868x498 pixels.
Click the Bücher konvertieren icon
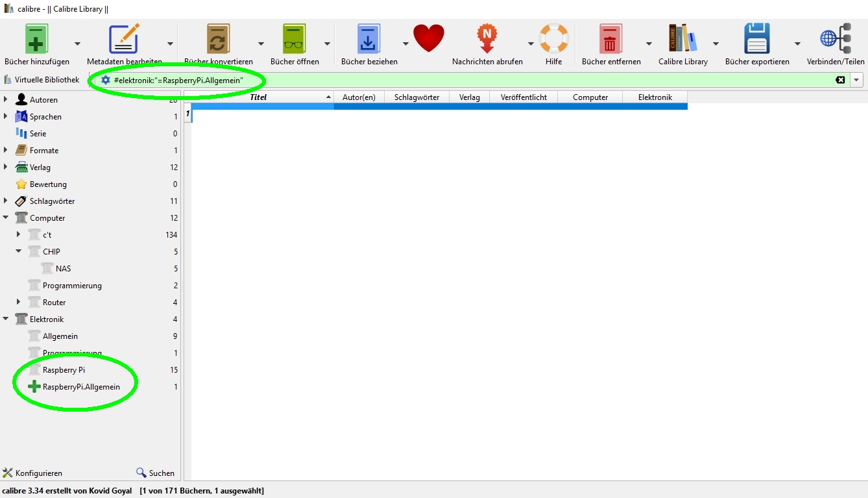click(x=219, y=38)
